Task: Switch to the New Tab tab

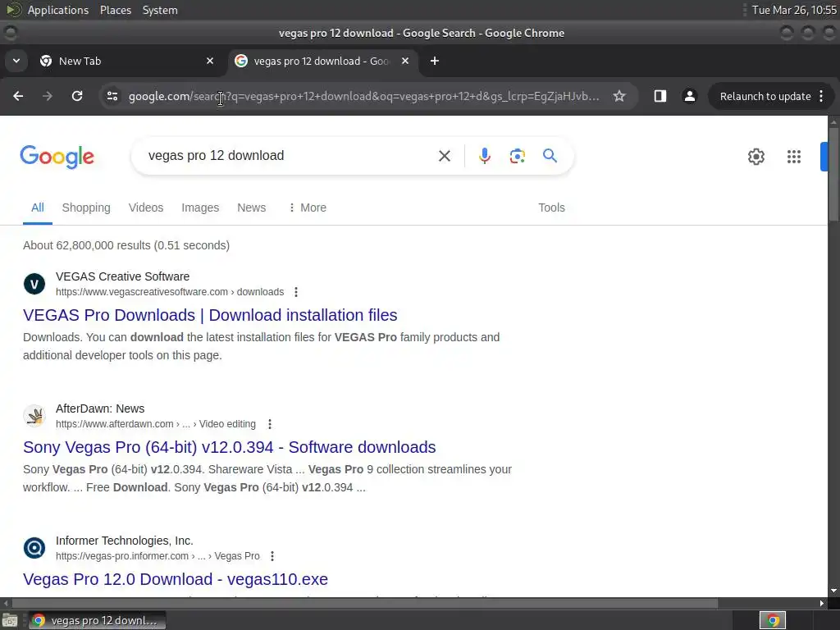Action: coord(127,61)
